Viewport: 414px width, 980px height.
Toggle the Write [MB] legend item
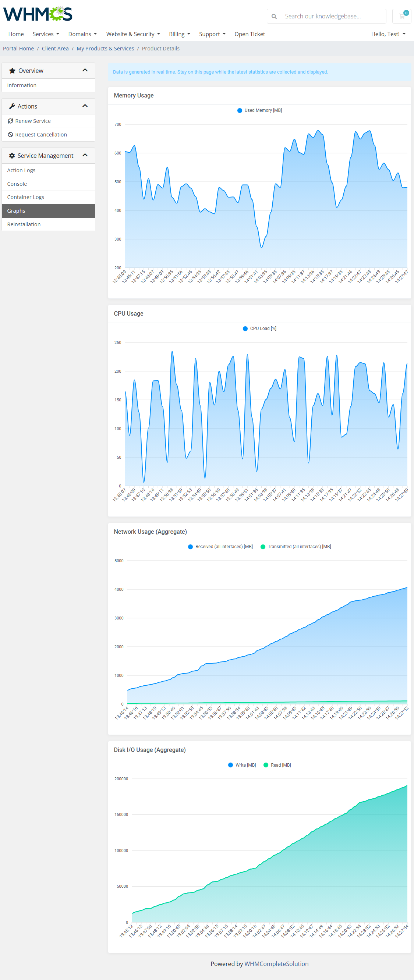(x=242, y=765)
